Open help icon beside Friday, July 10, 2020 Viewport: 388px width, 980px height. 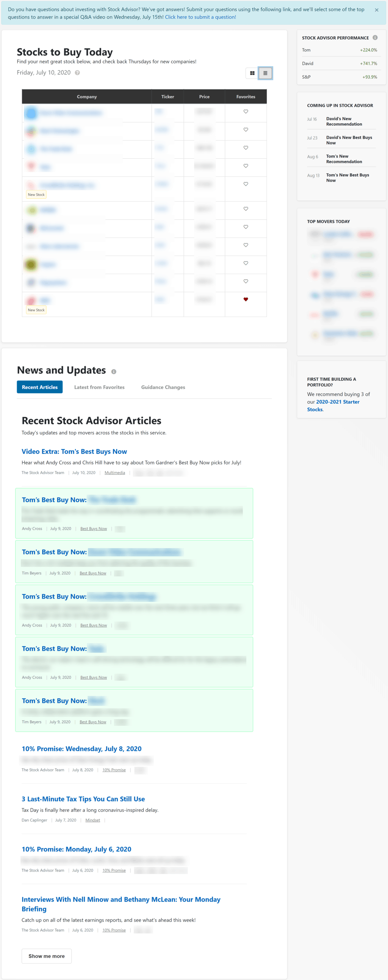pyautogui.click(x=77, y=73)
